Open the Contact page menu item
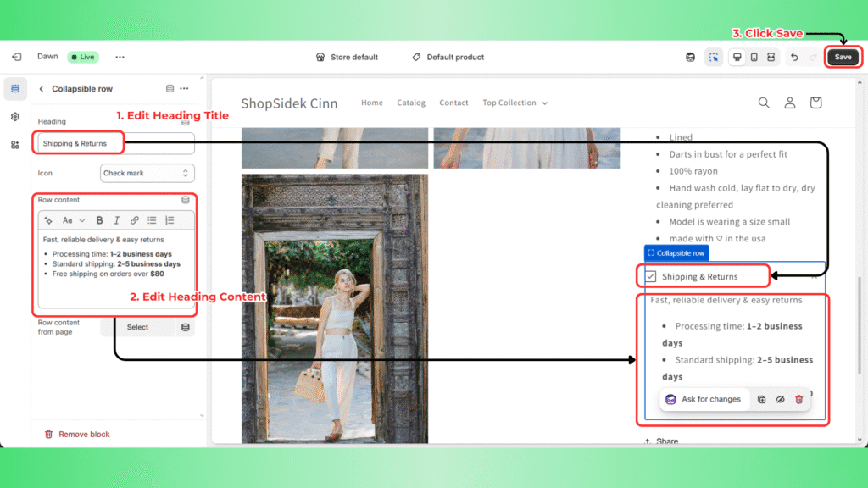Viewport: 868px width, 488px height. 453,103
